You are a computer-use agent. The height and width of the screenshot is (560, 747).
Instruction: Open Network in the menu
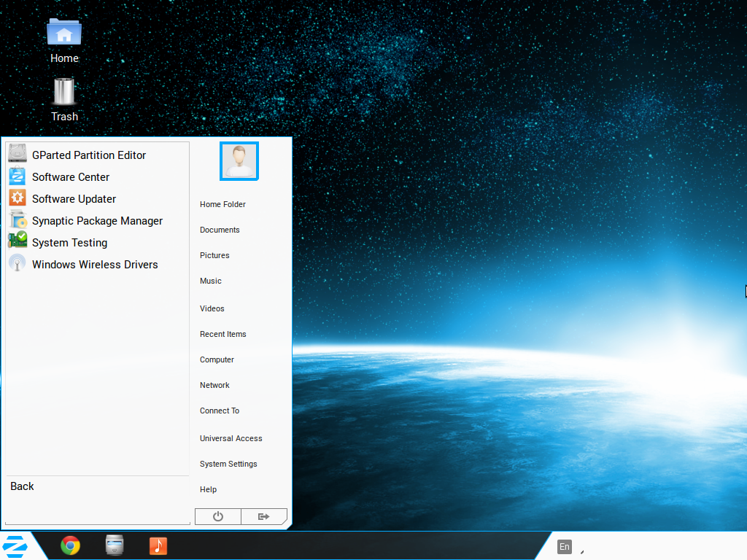214,385
